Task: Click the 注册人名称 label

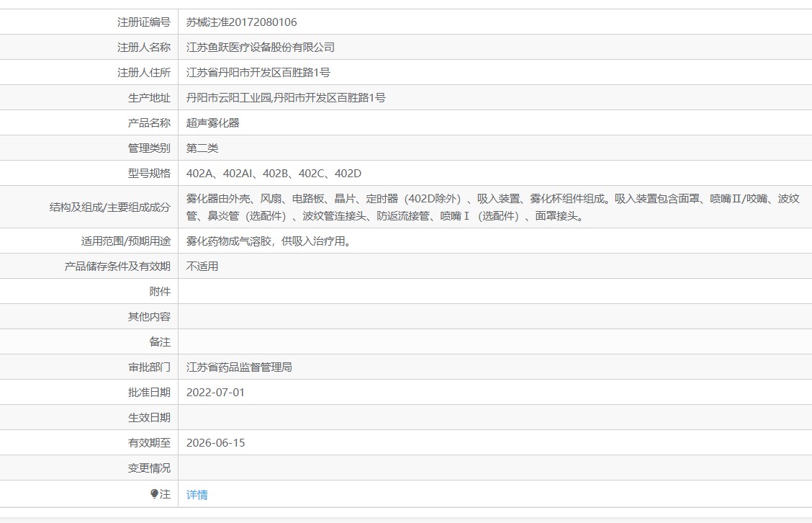Action: tap(144, 47)
